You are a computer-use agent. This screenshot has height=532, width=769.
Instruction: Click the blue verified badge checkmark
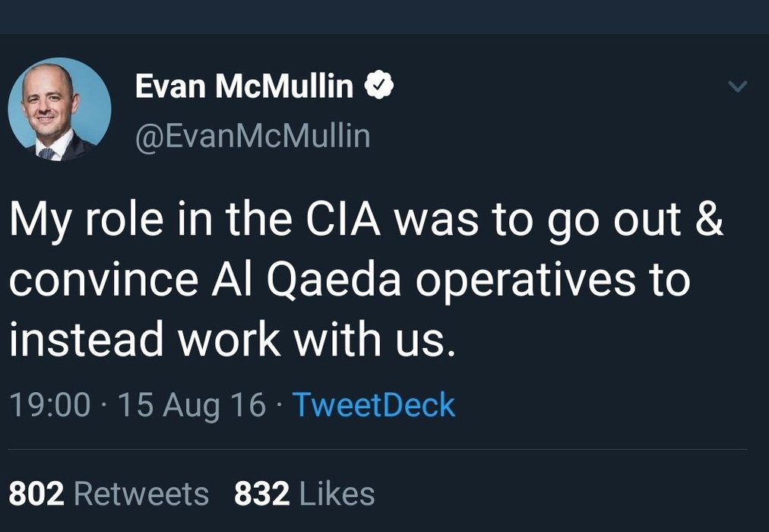coord(378,87)
